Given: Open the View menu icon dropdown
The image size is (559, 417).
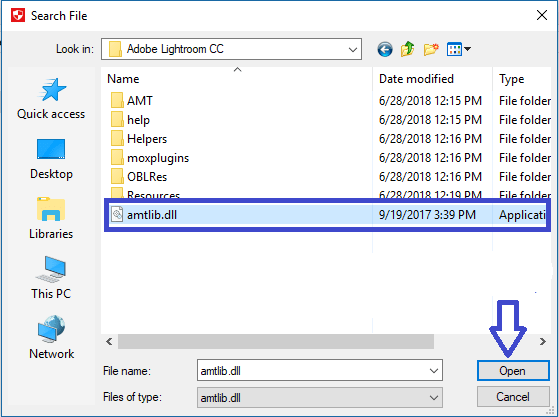Looking at the screenshot, I should tap(459, 49).
